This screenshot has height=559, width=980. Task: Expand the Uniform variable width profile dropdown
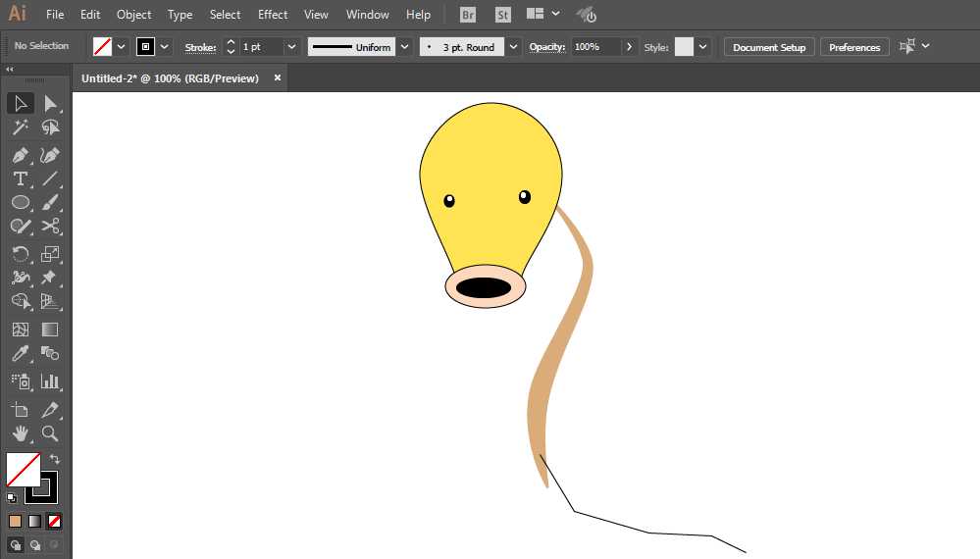404,47
